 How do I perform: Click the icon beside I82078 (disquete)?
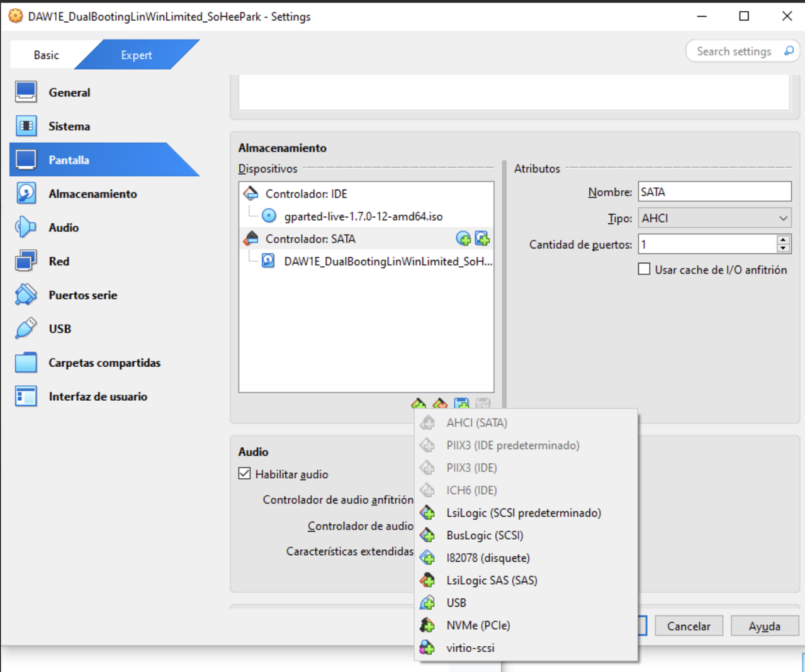pos(427,557)
